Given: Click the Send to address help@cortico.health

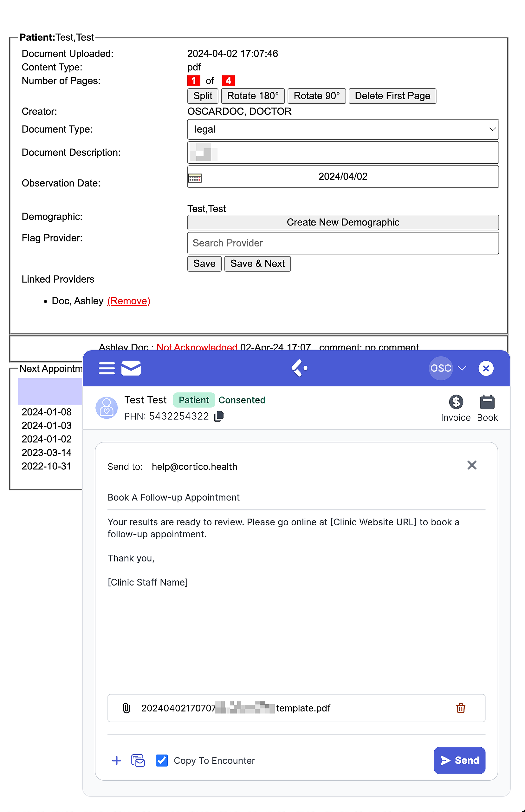Looking at the screenshot, I should [x=194, y=467].
